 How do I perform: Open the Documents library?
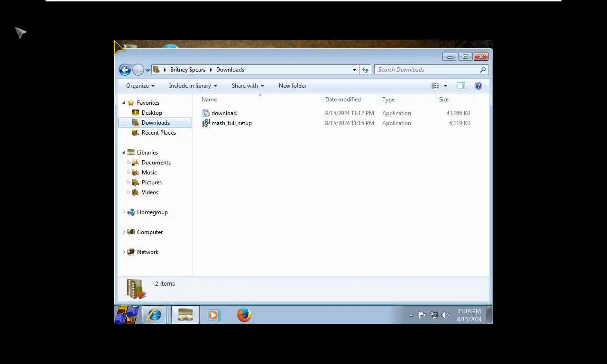pos(156,163)
